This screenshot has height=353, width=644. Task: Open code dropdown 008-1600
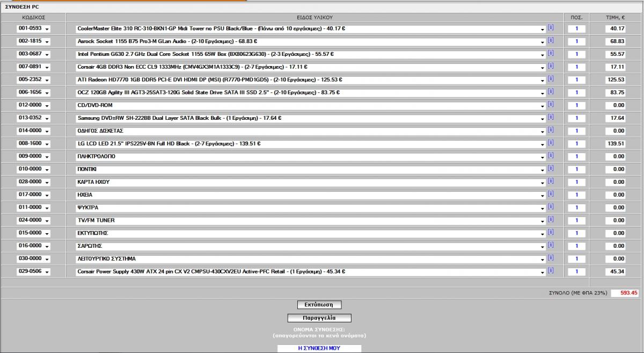[33, 143]
